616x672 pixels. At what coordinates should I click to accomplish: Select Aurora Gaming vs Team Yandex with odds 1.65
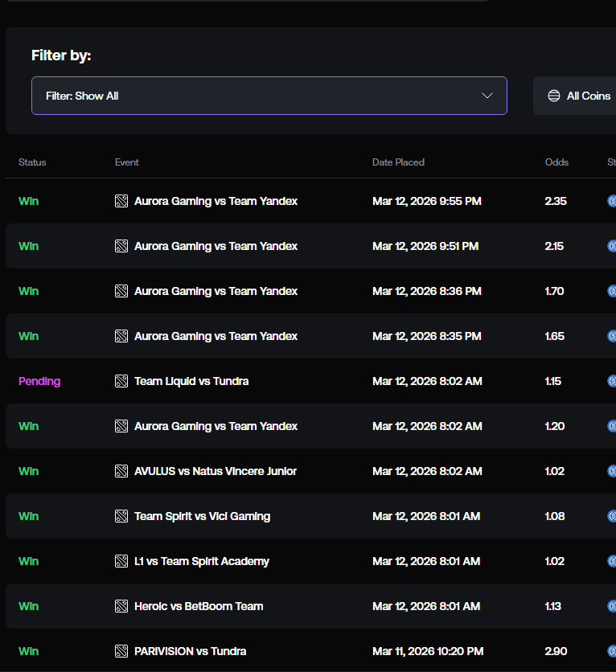coord(216,336)
